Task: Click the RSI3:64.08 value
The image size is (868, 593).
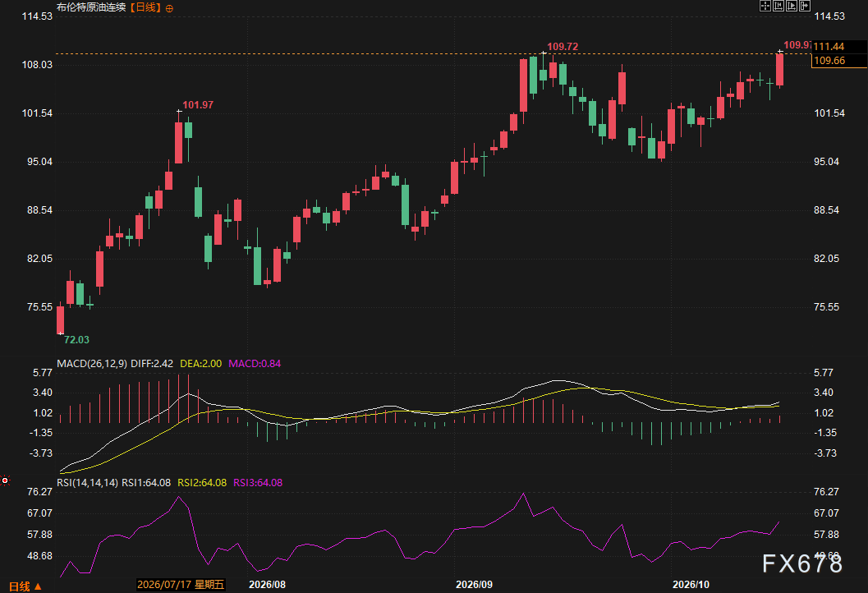Action: pos(258,483)
